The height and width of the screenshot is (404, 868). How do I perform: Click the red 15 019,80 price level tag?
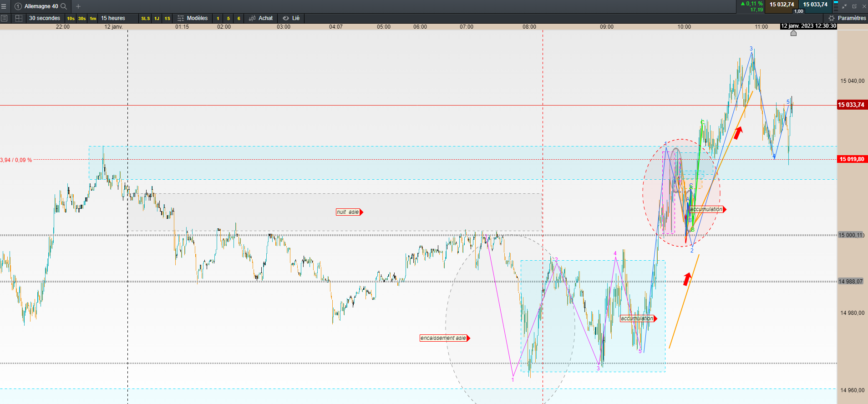coord(852,159)
